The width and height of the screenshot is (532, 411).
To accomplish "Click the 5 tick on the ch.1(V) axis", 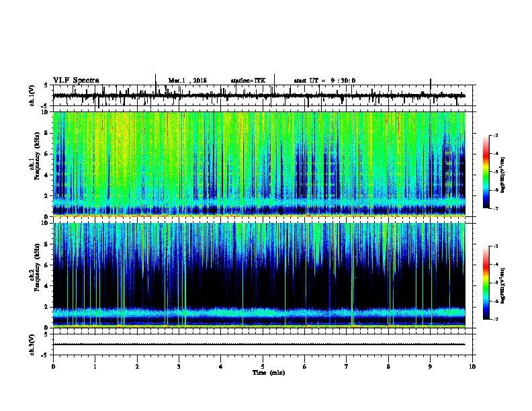I will pyautogui.click(x=46, y=85).
